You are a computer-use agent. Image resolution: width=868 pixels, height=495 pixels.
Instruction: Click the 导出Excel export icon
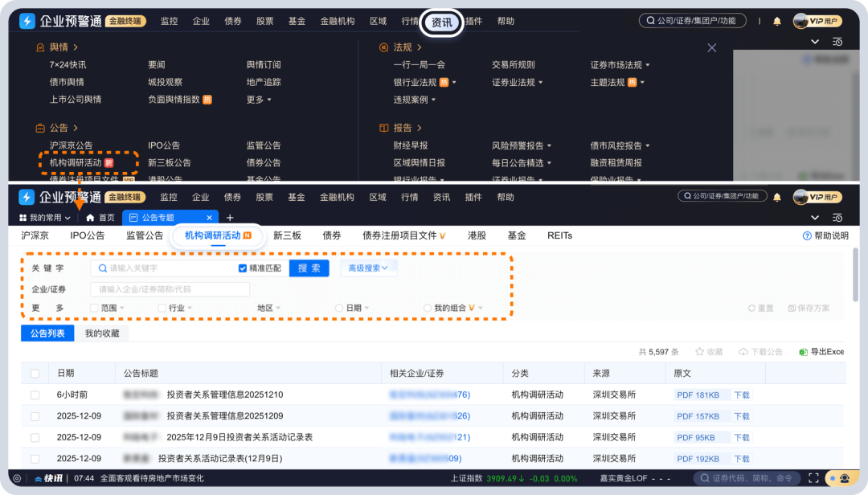[803, 352]
